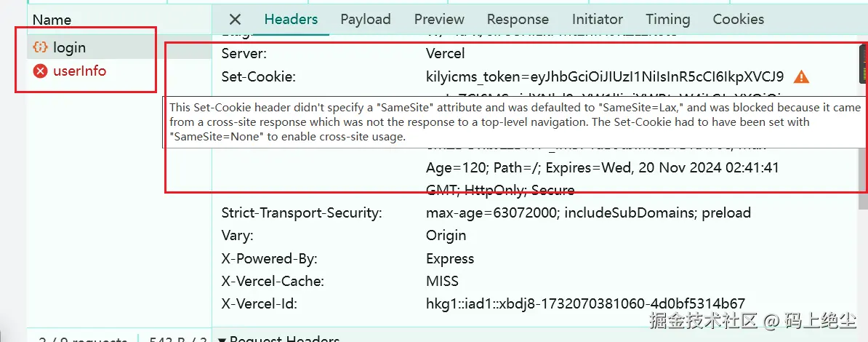The height and width of the screenshot is (342, 868).
Task: Open the Response tab
Action: click(518, 20)
